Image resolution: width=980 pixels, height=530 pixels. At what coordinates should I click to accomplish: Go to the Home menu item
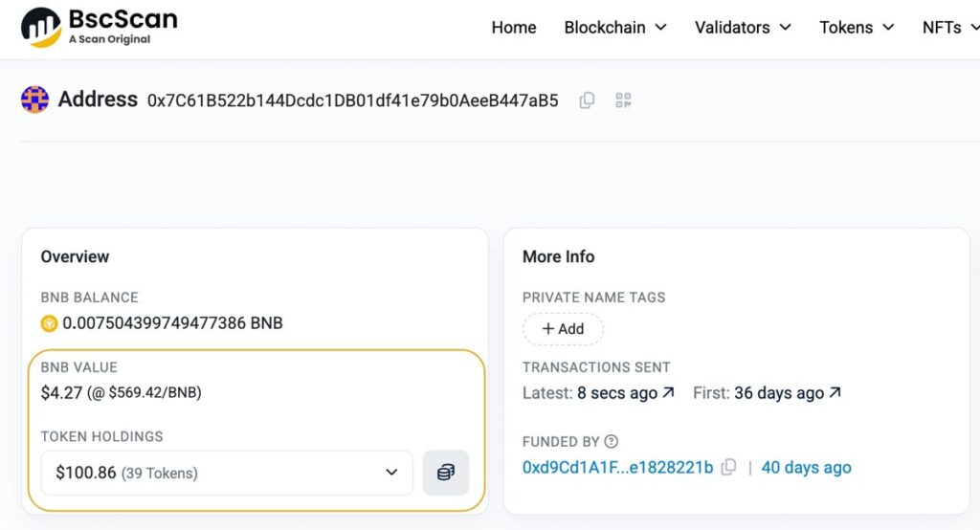click(x=514, y=28)
